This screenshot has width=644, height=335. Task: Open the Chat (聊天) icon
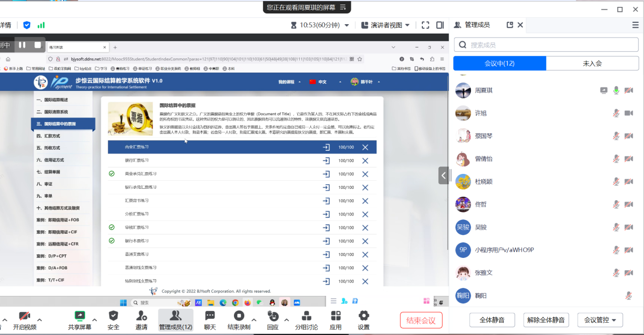pyautogui.click(x=210, y=316)
